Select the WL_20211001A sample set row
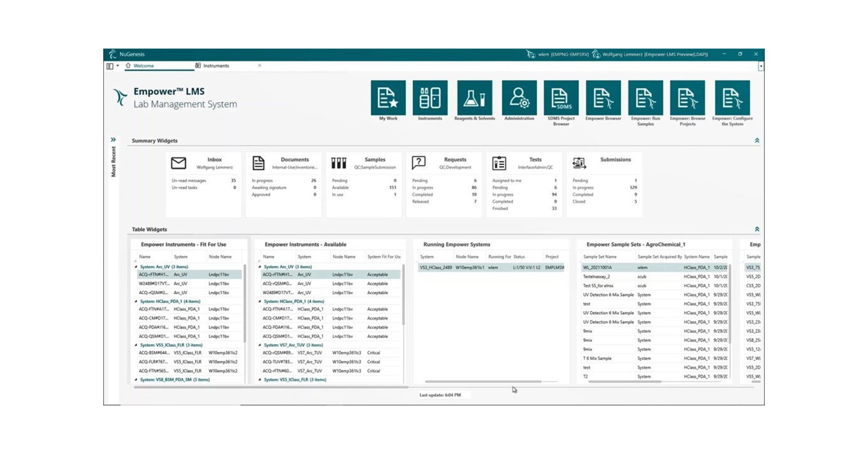This screenshot has width=868, height=454. (654, 268)
